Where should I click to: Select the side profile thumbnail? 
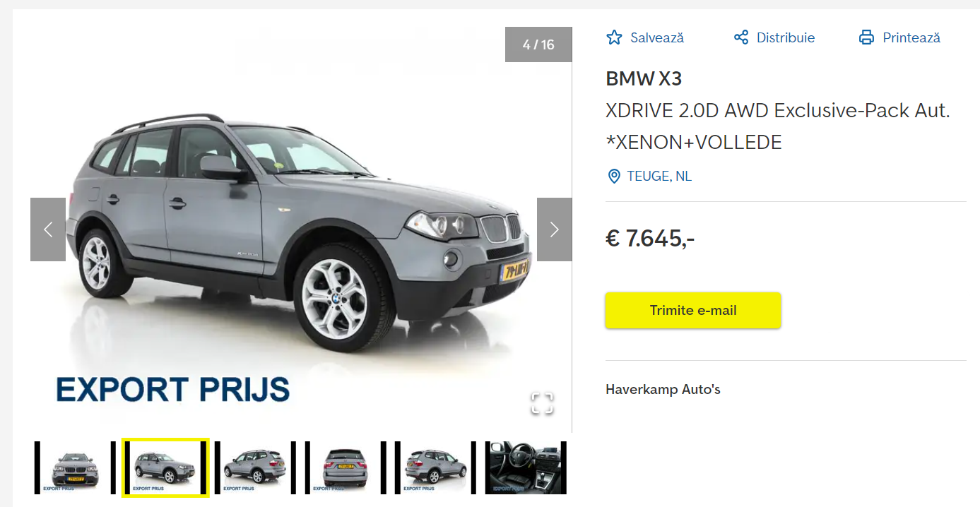tap(255, 467)
